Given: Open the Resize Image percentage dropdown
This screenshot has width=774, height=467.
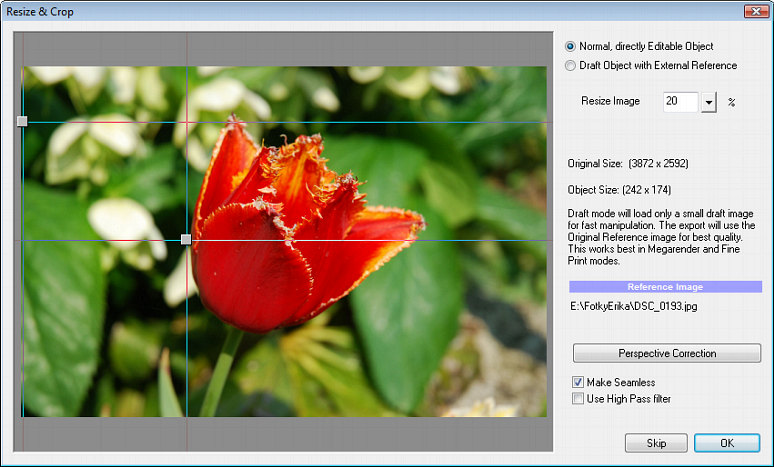Looking at the screenshot, I should click(709, 102).
